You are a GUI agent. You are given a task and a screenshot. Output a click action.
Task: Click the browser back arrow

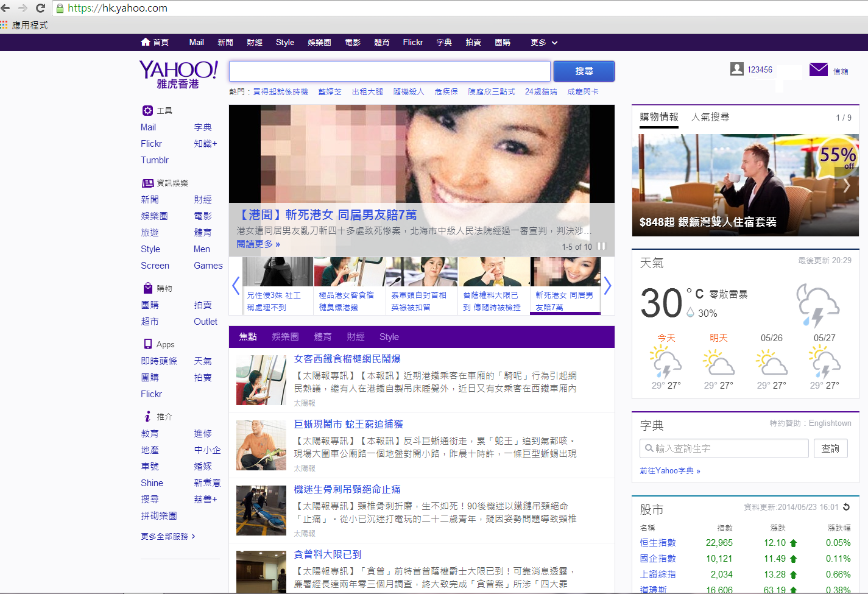pyautogui.click(x=5, y=8)
